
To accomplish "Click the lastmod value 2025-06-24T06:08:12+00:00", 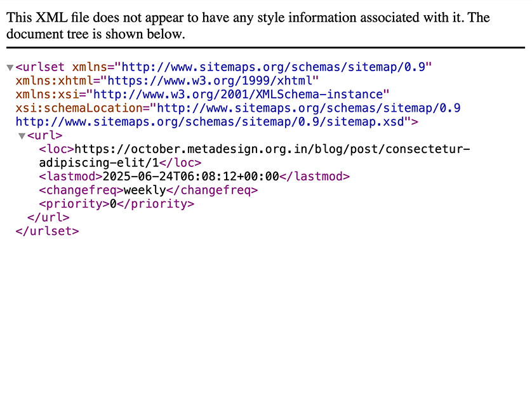I will tap(190, 177).
